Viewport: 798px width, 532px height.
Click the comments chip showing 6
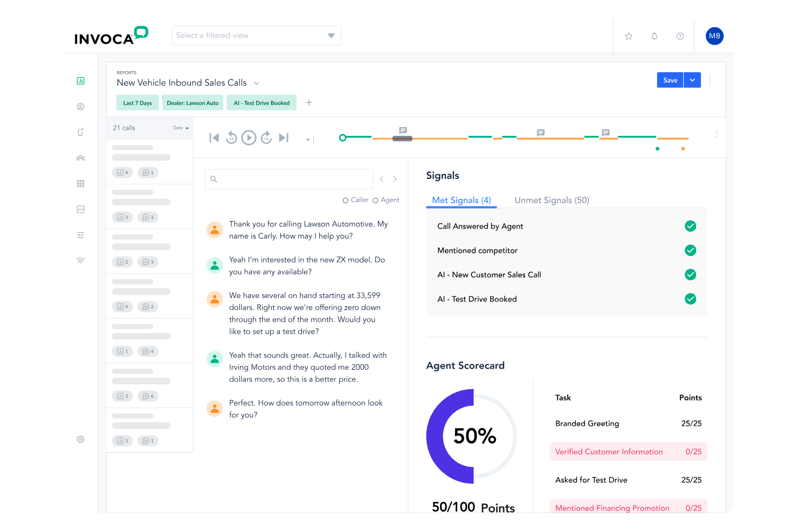coord(148,396)
